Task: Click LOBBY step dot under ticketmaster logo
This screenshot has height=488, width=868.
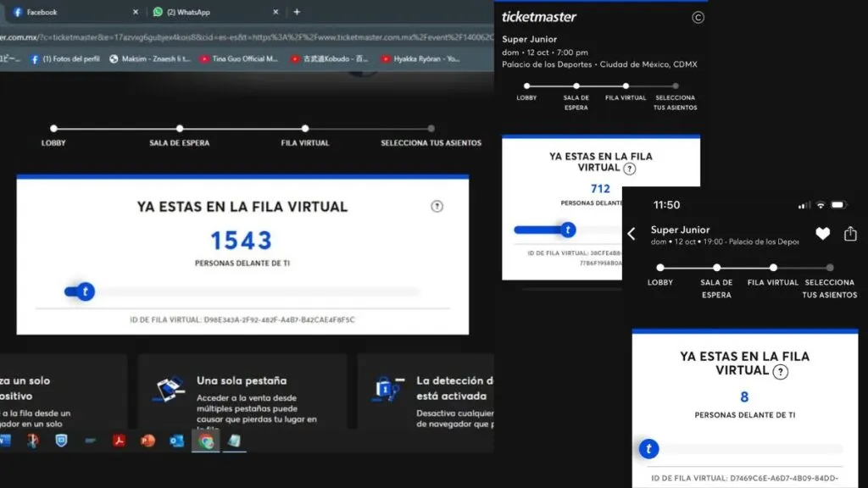Action: point(527,86)
